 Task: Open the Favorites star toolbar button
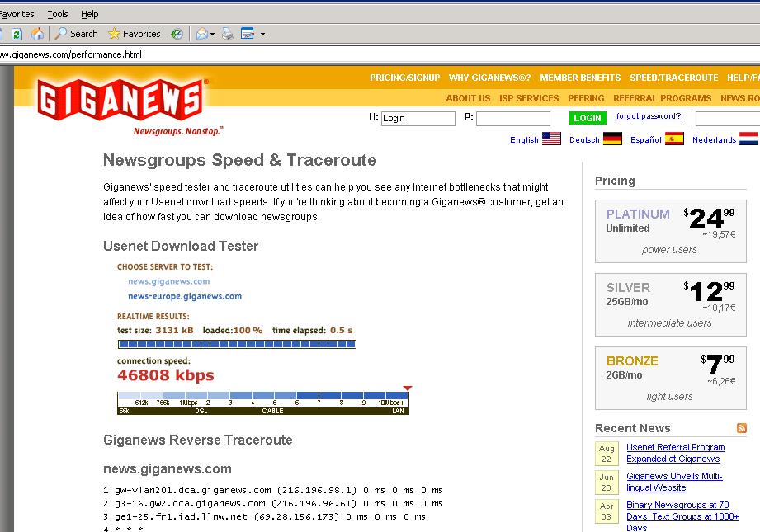coord(135,34)
